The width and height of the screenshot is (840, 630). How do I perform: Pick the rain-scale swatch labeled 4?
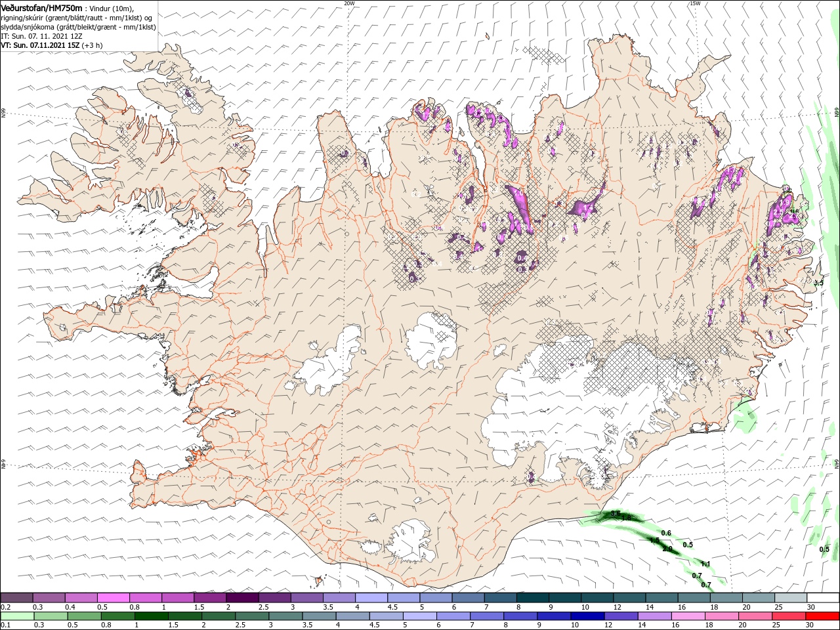tap(352, 616)
